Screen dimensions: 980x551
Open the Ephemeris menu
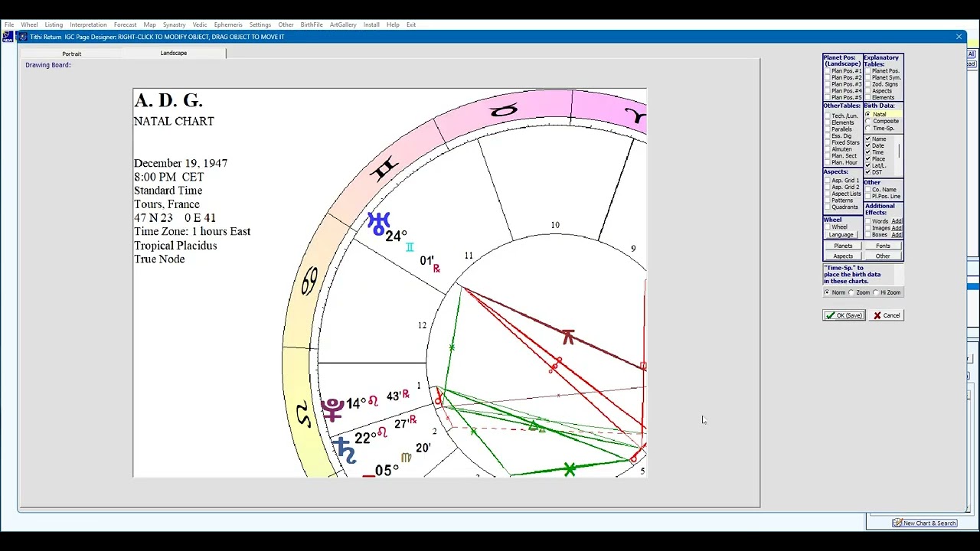coord(228,24)
